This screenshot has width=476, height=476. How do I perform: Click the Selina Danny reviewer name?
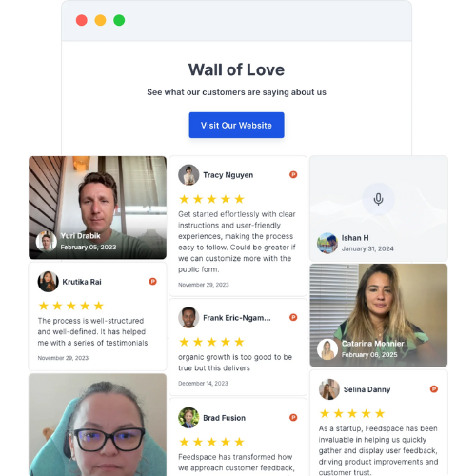(367, 389)
